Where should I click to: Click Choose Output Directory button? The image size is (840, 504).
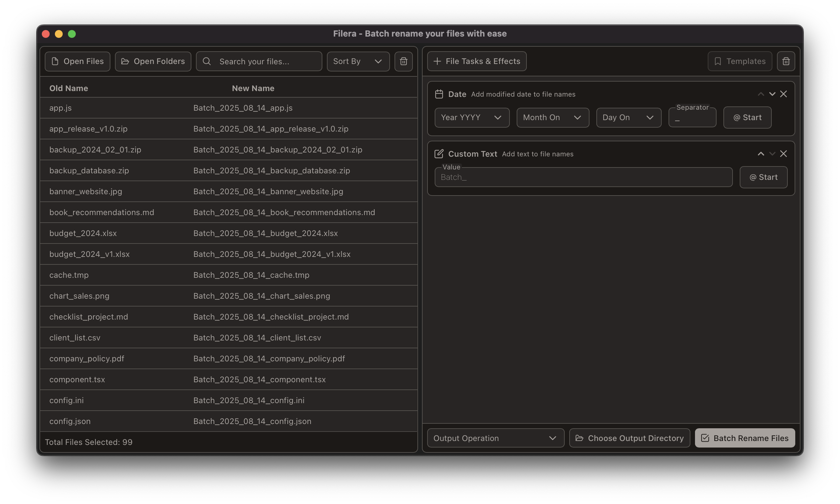pyautogui.click(x=629, y=438)
